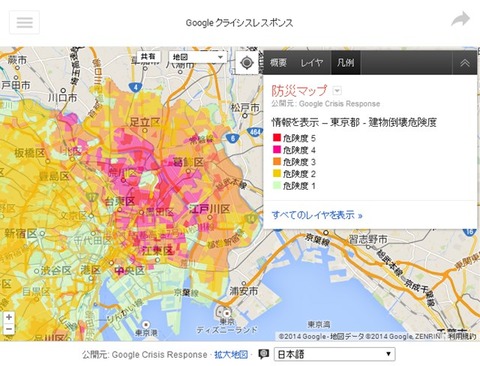Click the 東京ディズニーランド marker
Viewport: 480px width, 366px height.
227,313
